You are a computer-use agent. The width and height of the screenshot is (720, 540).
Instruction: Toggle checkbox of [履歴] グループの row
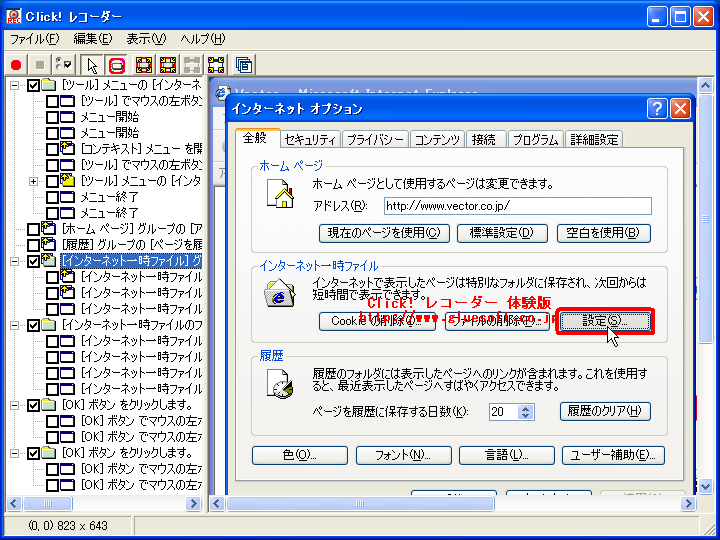[x=33, y=245]
